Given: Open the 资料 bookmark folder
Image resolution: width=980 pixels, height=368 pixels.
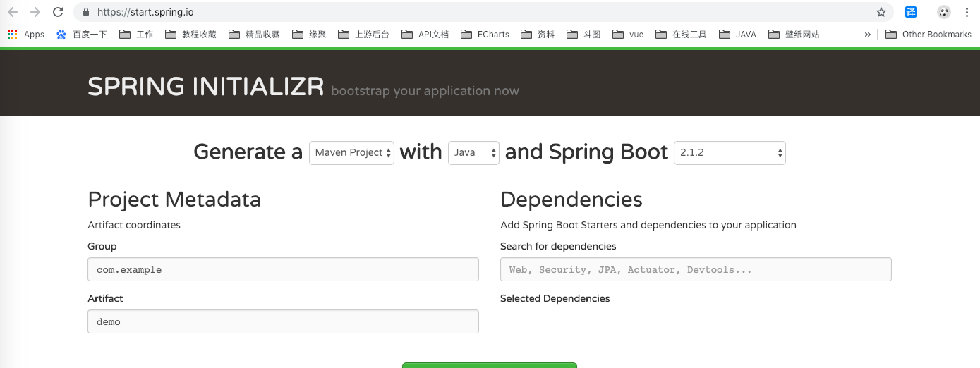Looking at the screenshot, I should pos(538,34).
